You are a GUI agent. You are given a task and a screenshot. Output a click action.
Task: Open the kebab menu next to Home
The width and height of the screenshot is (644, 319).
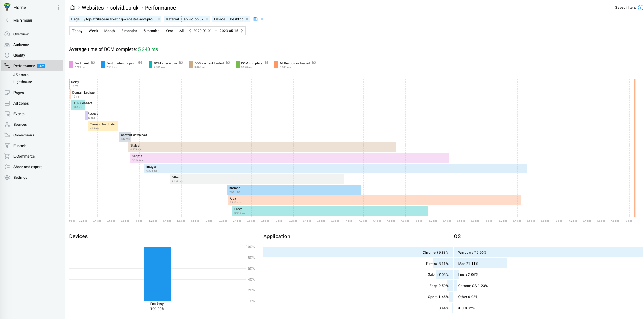coord(58,7)
